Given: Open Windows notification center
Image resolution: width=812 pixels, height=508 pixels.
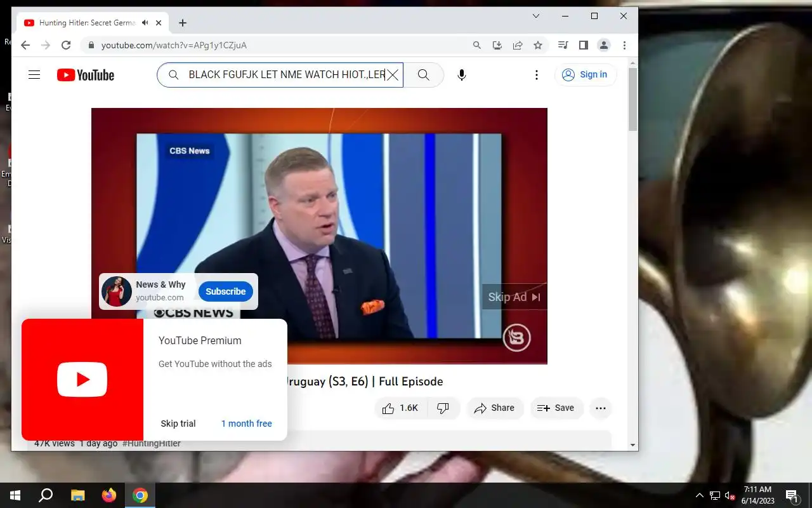Looking at the screenshot, I should point(792,495).
